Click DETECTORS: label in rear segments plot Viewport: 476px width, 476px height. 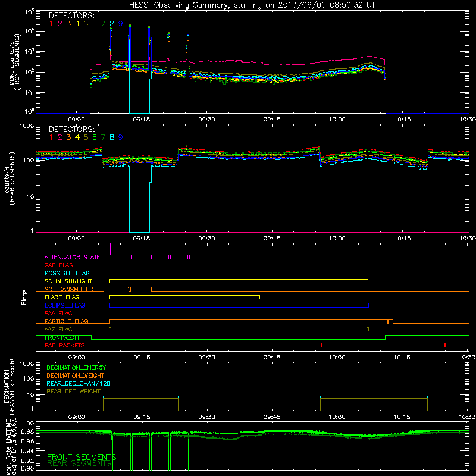pos(71,130)
